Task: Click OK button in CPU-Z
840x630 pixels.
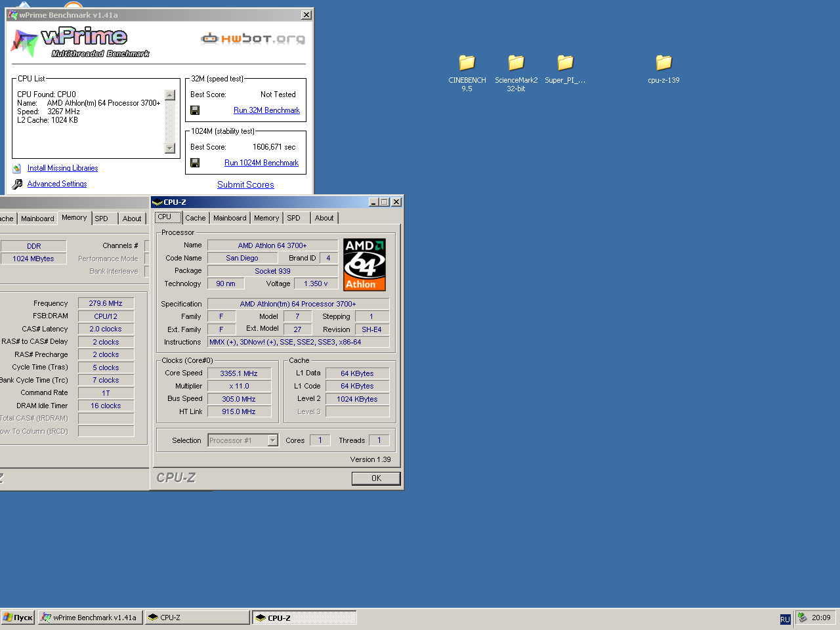Action: click(x=376, y=478)
